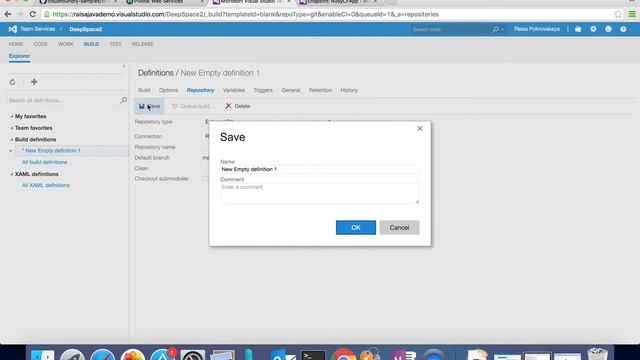Open the help question mark icon
This screenshot has height=360, width=640.
pos(623,29)
